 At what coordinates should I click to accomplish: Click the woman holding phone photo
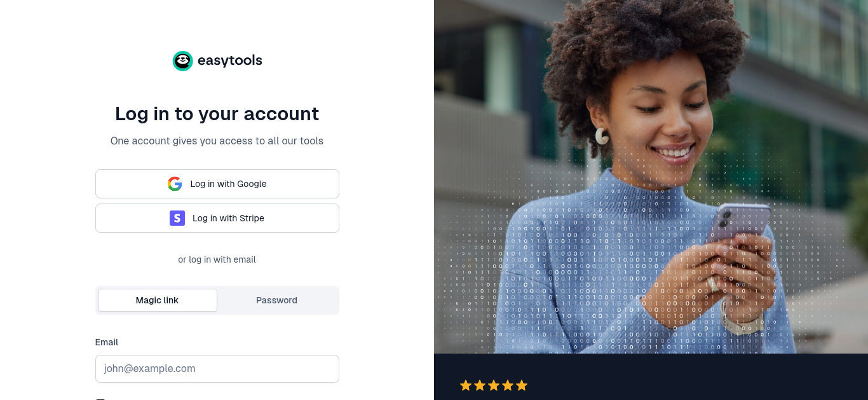tap(651, 177)
